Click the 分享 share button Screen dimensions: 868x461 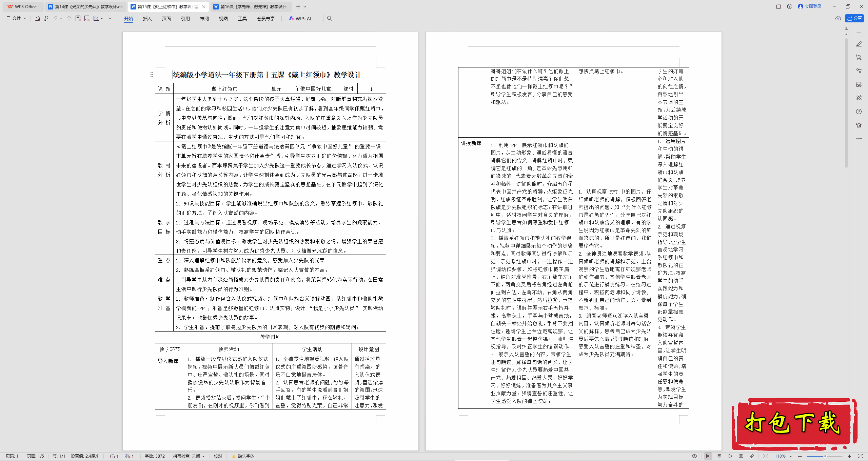click(854, 18)
